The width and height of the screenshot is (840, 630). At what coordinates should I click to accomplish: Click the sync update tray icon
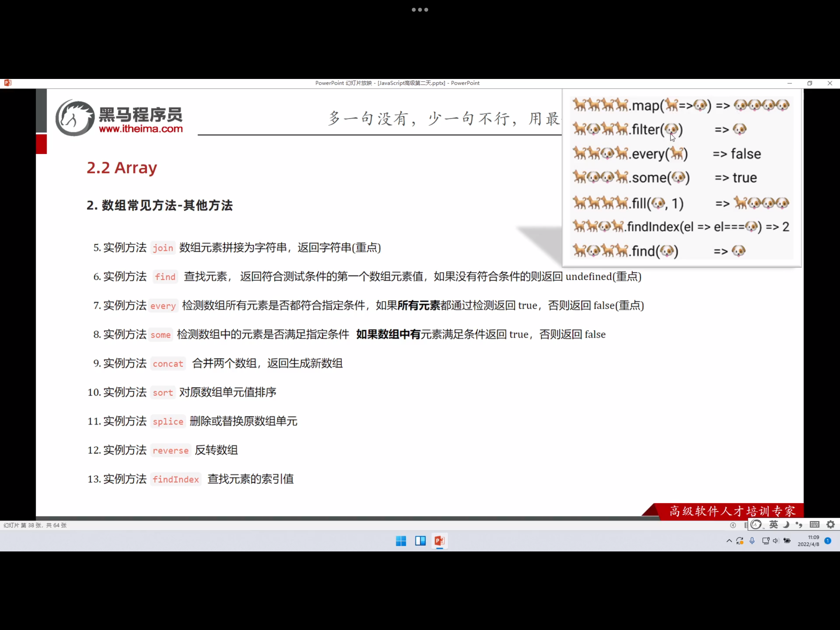click(x=740, y=541)
